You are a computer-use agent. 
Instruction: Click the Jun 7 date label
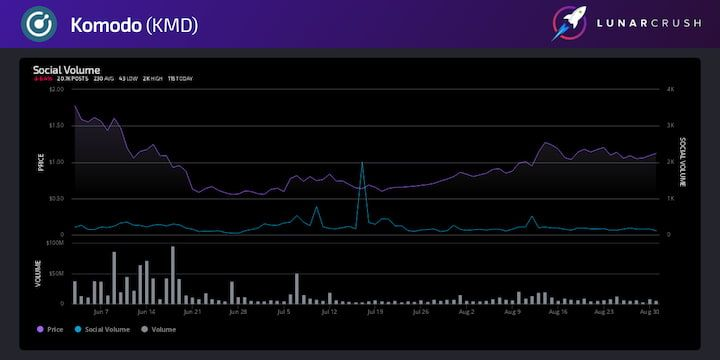[101, 312]
